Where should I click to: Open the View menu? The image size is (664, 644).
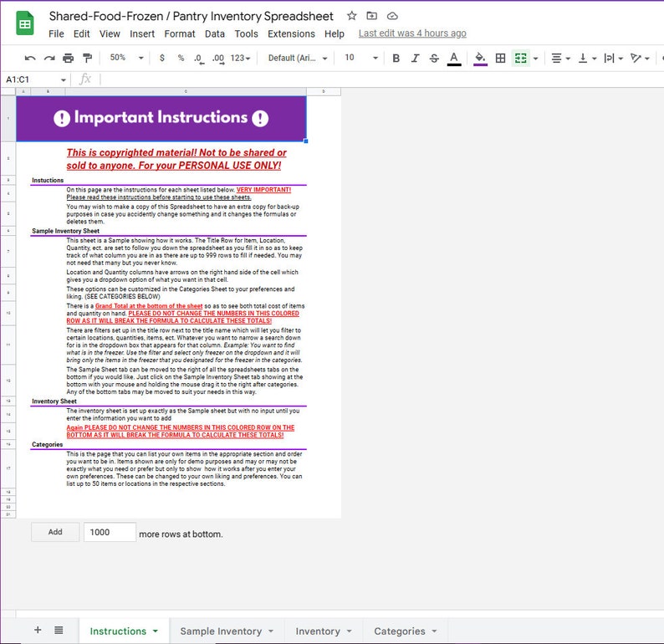tap(110, 33)
